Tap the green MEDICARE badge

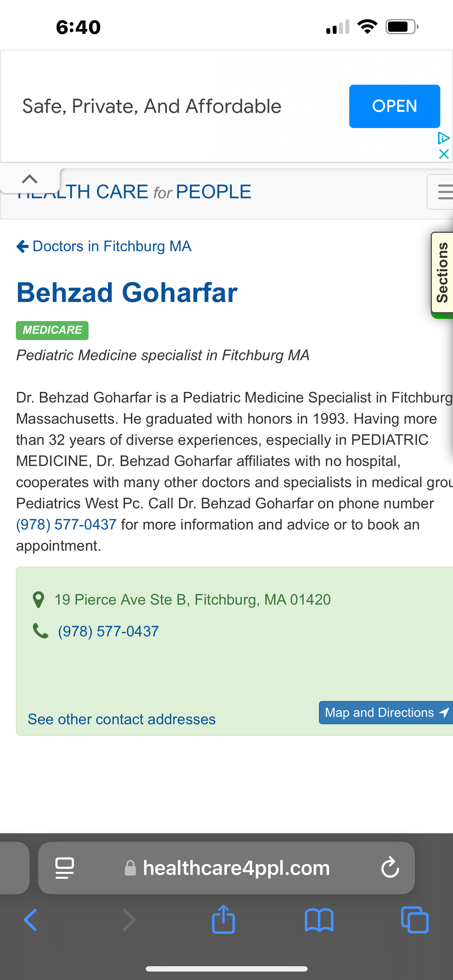(x=52, y=330)
